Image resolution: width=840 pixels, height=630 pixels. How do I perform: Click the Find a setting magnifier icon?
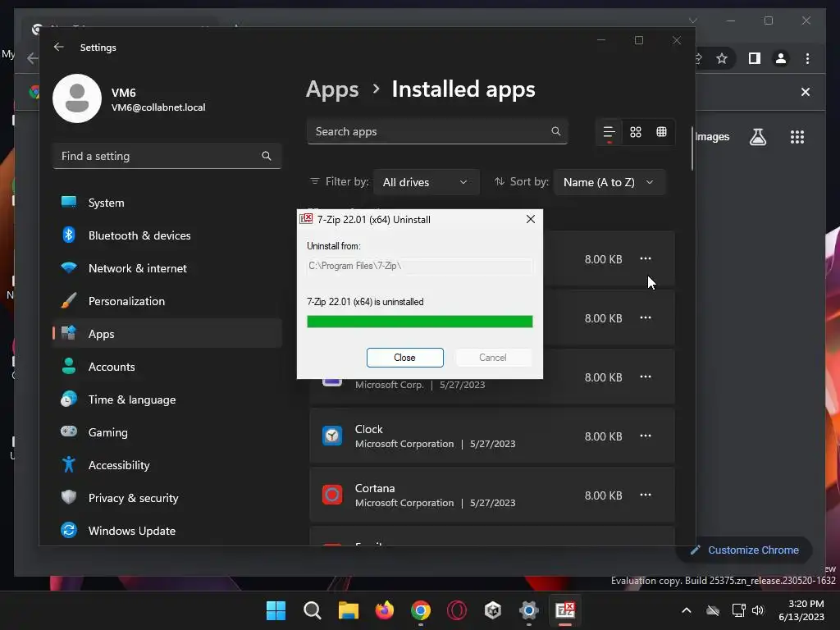click(x=267, y=156)
